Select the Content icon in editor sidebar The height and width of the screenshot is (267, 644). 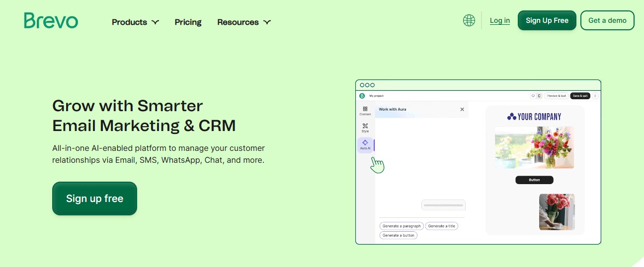365,111
